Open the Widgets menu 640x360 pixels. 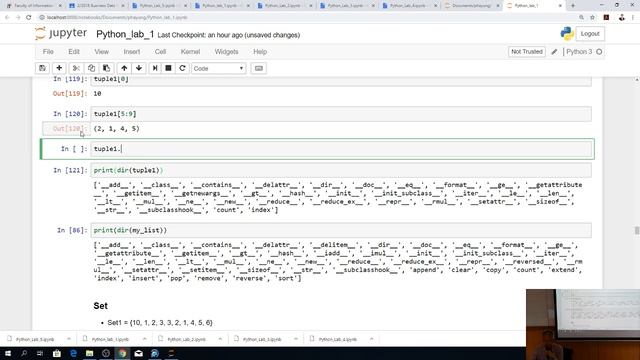(x=226, y=52)
